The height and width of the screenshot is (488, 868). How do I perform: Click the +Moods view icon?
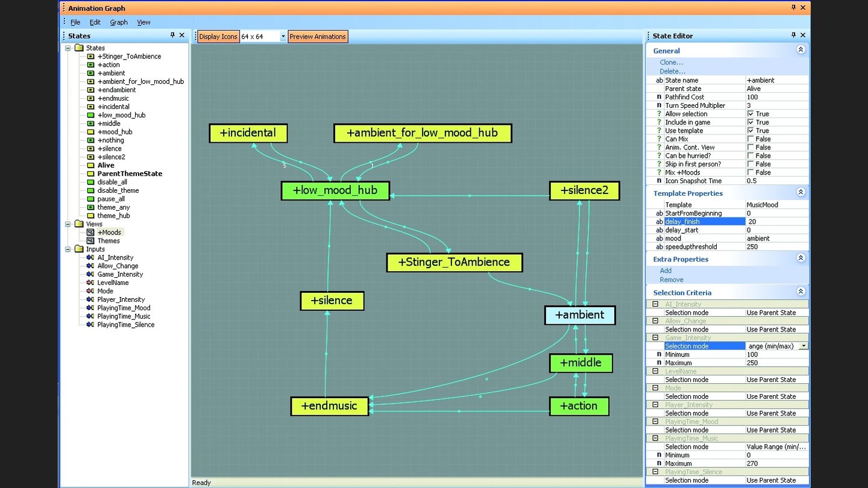(90, 233)
